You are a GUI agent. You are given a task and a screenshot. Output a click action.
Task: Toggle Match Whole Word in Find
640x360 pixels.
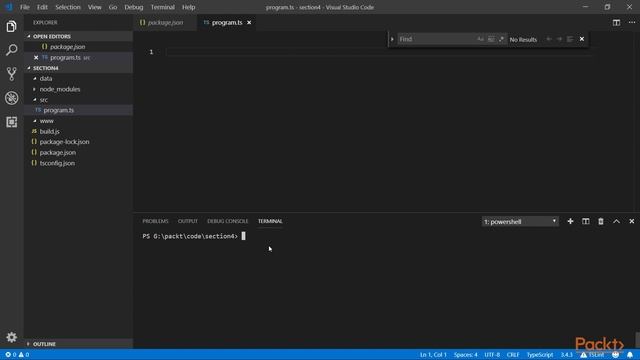tap(491, 39)
